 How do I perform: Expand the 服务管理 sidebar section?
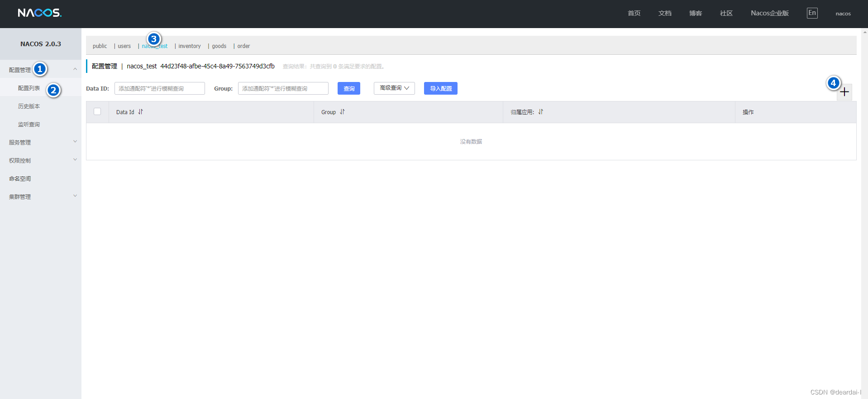point(41,142)
